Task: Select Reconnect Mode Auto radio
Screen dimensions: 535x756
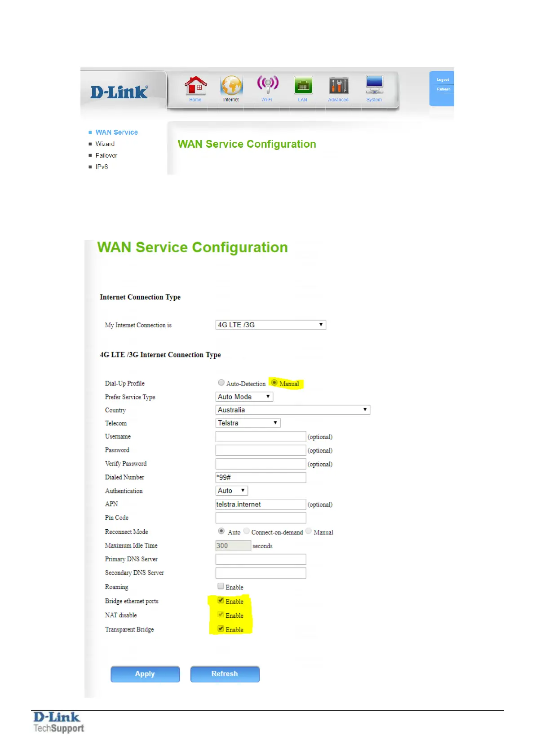Action: click(x=221, y=531)
